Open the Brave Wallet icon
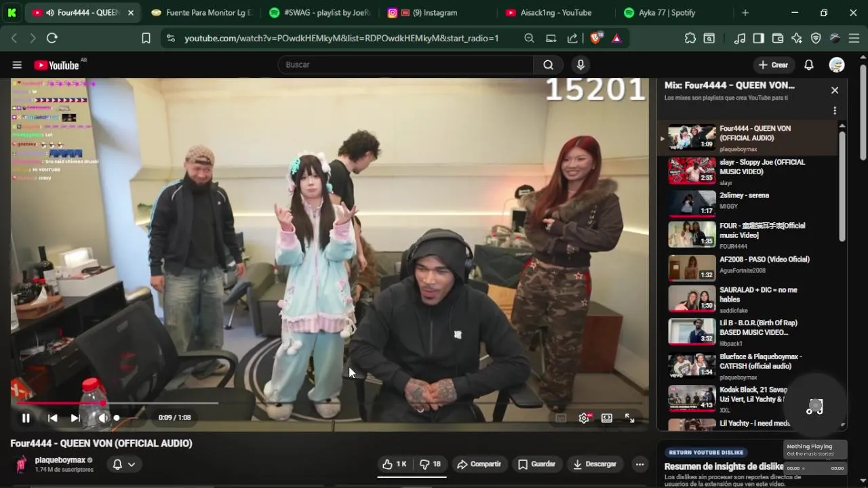 pos(778,39)
